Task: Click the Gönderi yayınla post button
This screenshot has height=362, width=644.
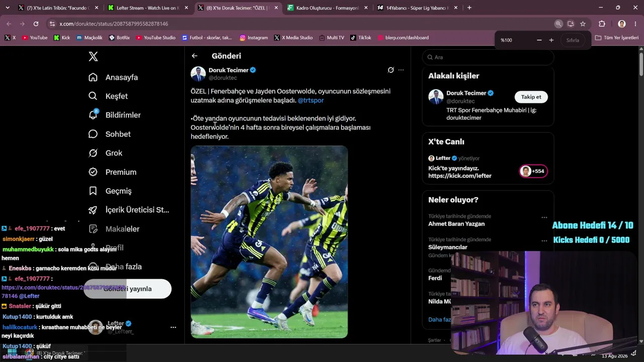Action: pyautogui.click(x=128, y=289)
